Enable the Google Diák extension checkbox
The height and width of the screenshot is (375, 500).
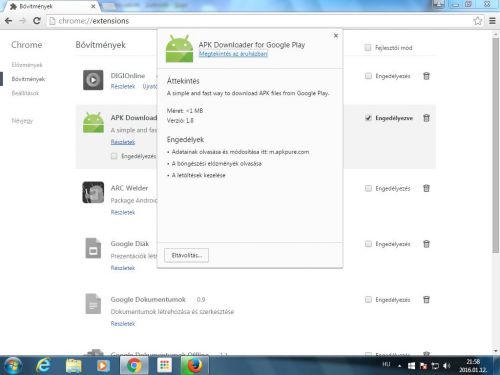pyautogui.click(x=368, y=244)
